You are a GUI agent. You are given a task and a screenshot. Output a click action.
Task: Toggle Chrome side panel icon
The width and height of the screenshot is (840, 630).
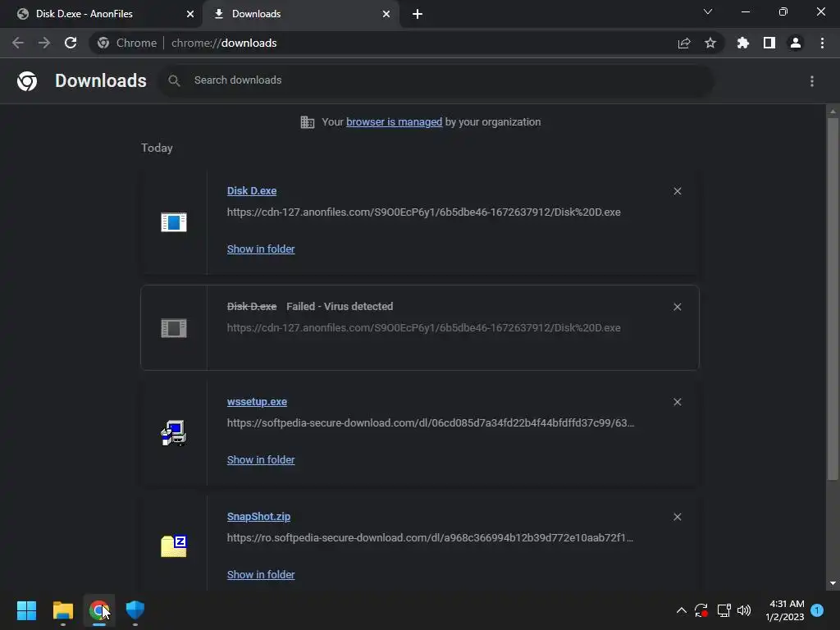click(769, 43)
